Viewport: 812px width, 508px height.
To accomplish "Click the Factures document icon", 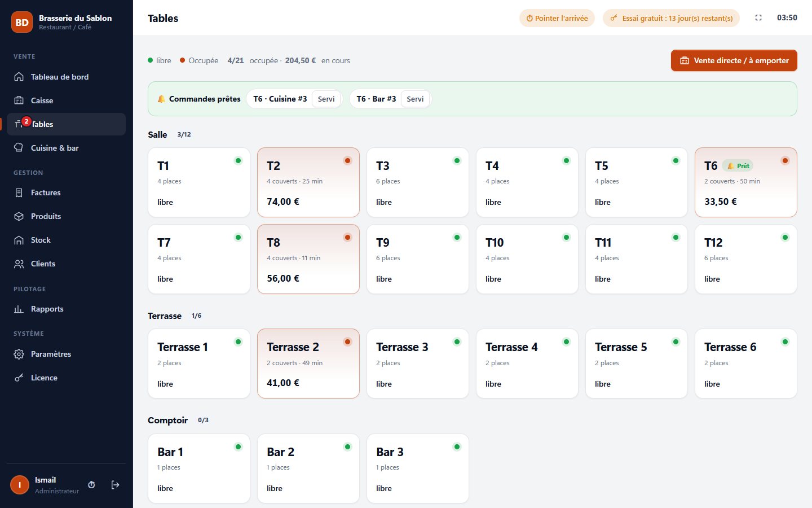I will click(x=19, y=192).
